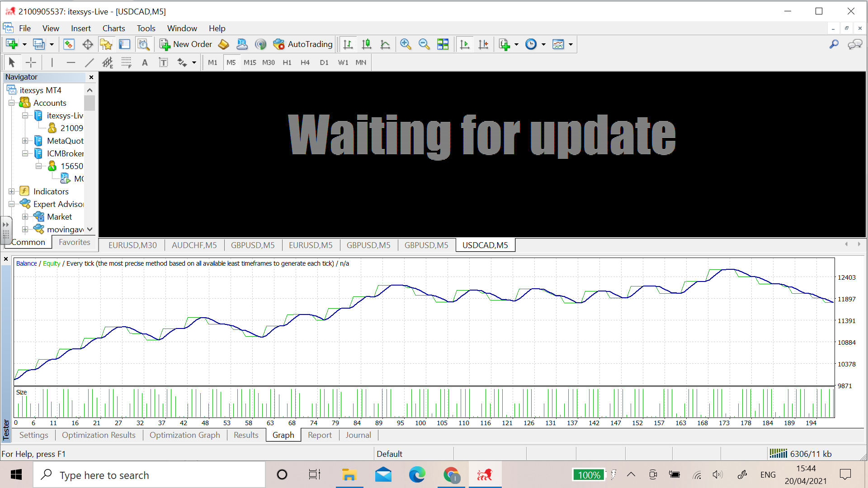Click the New Order button

tap(186, 44)
